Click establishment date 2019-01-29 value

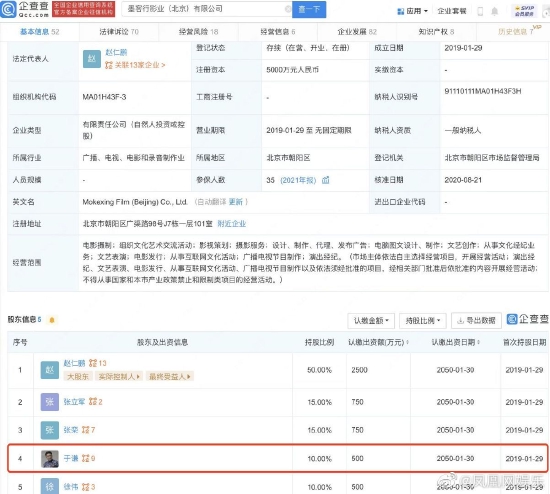tap(463, 48)
